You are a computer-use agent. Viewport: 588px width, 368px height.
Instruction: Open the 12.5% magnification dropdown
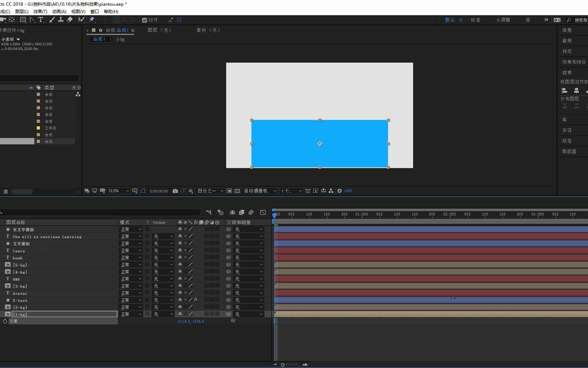coord(118,191)
